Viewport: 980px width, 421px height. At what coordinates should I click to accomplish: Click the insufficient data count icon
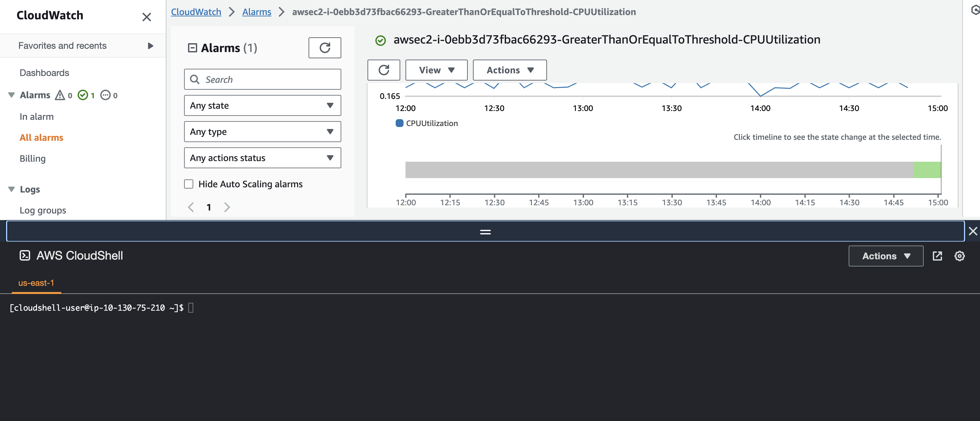click(x=105, y=95)
